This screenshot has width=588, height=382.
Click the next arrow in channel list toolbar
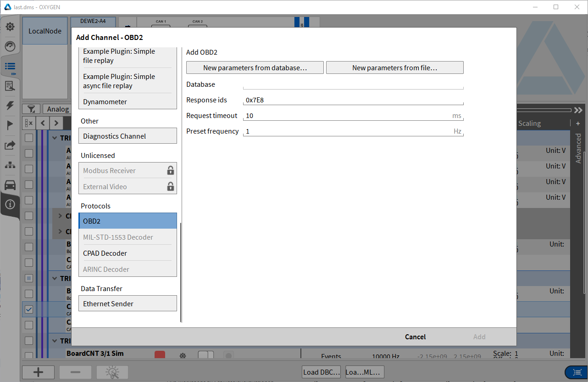[x=56, y=123]
